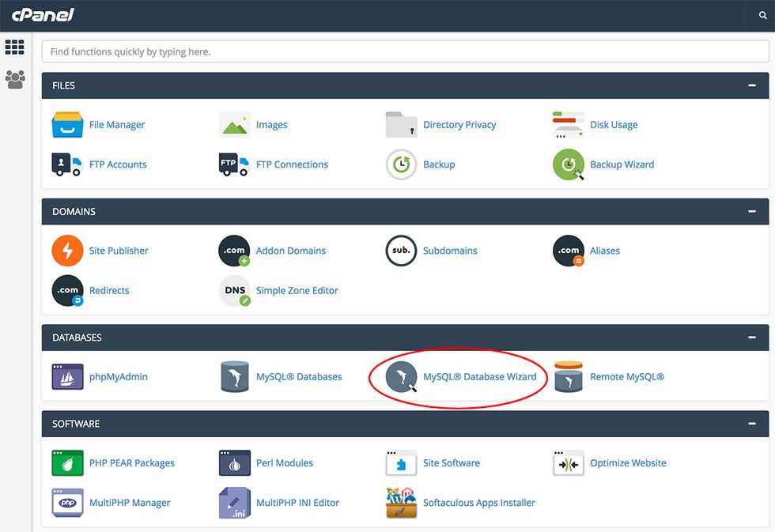Collapse the DOMAINS section
The width and height of the screenshot is (775, 532).
coord(752,211)
